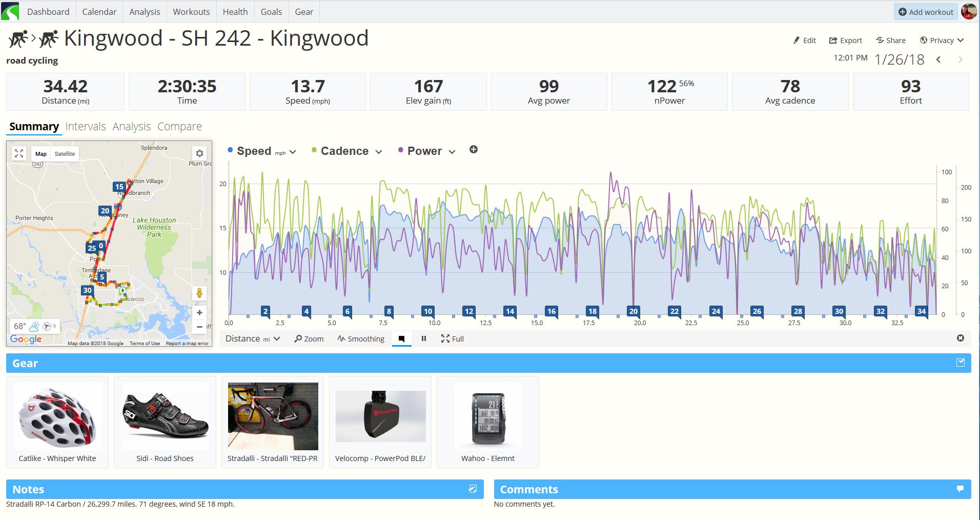Open the Health menu
Screen dimensions: 980x520
[235, 11]
